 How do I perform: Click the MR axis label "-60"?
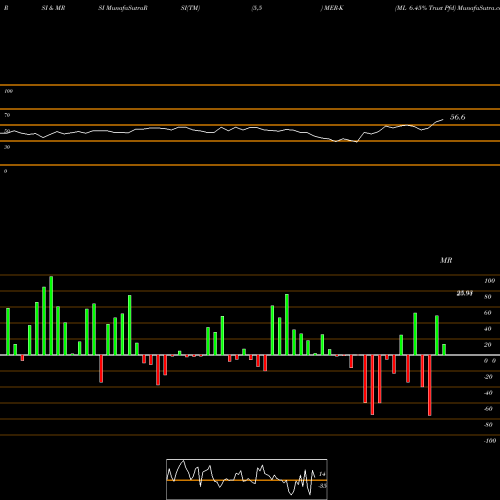488,409
